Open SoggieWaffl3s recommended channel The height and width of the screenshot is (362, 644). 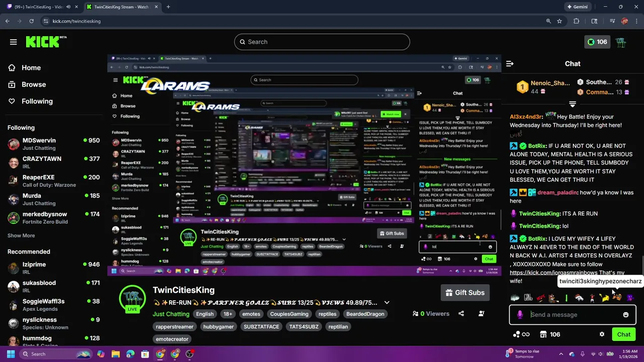click(54, 305)
